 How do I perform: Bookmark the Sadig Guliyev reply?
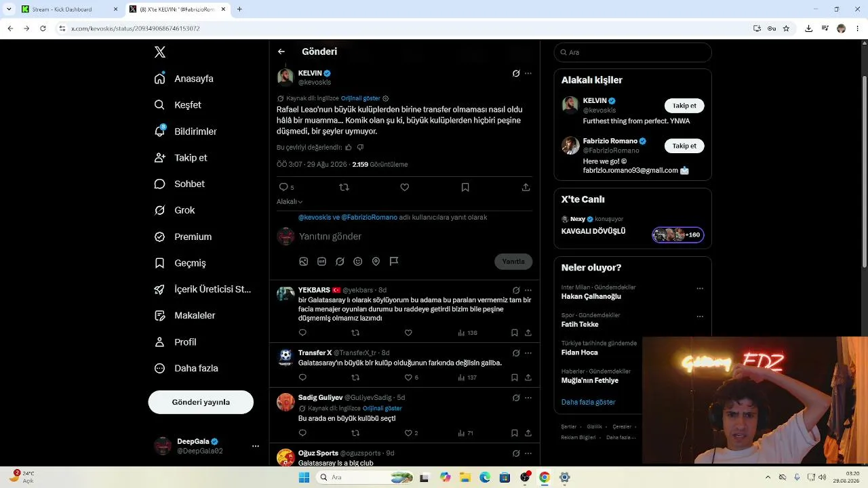pos(515,433)
